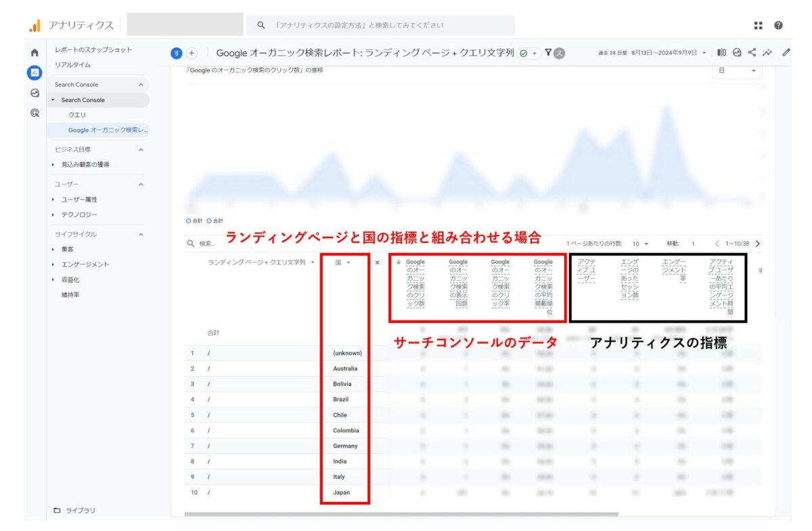This screenshot has height=531, width=812.
Task: Click the gray ス avatar icon
Action: pyautogui.click(x=559, y=53)
